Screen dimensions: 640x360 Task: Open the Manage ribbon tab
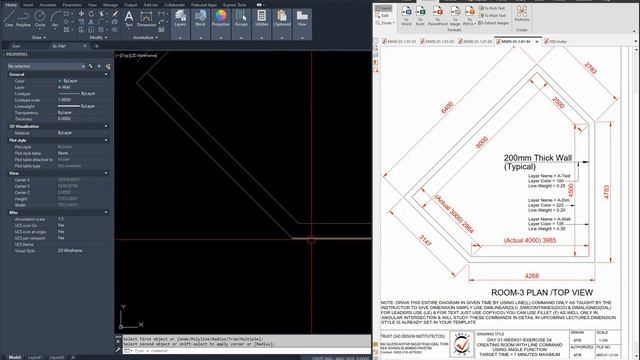click(x=110, y=5)
